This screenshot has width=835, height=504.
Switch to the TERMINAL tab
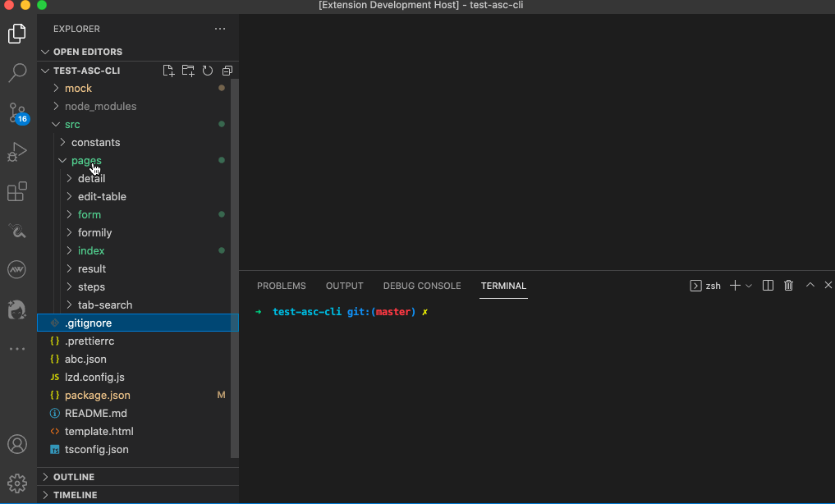[x=503, y=286]
